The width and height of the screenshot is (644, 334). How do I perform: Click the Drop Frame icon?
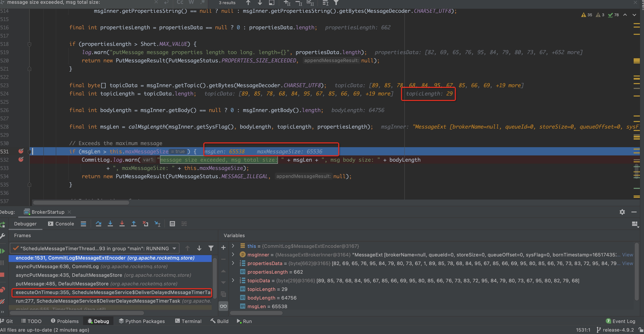point(145,224)
